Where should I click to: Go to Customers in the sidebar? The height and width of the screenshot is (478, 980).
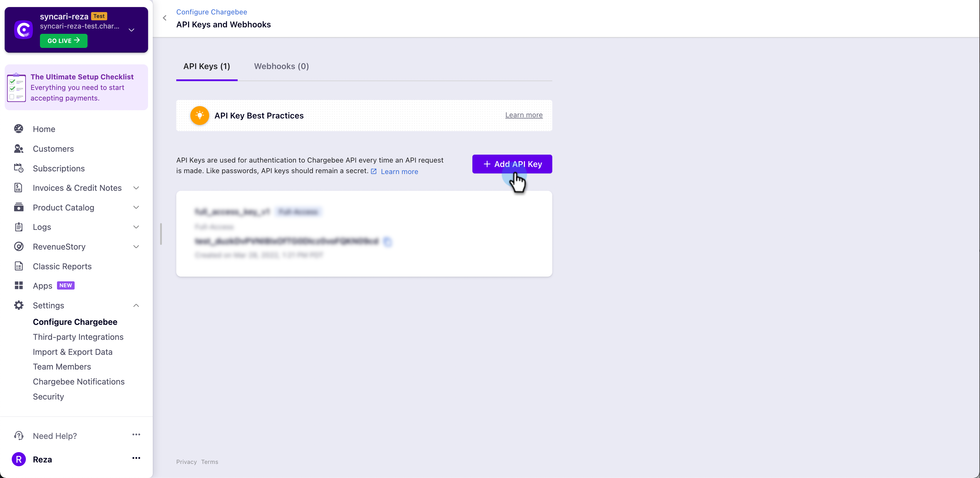(x=53, y=149)
